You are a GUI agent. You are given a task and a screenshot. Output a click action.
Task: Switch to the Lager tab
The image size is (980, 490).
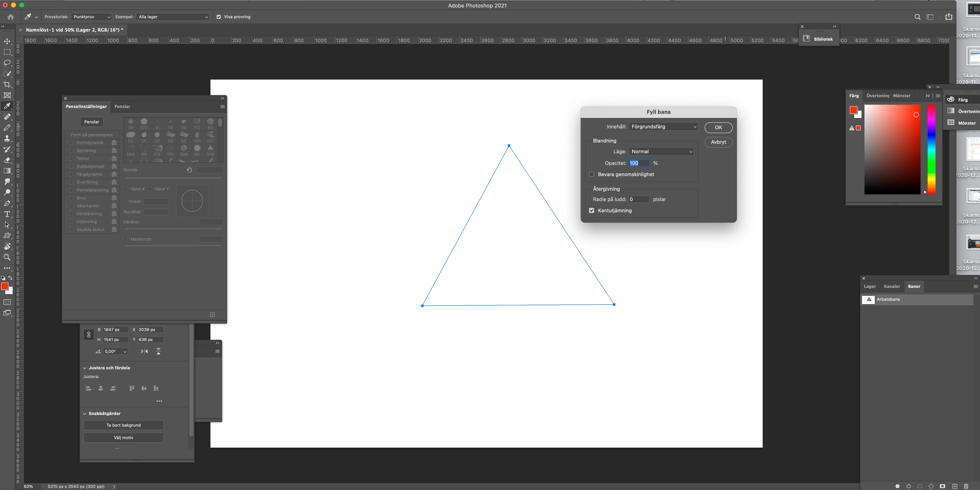coord(870,286)
